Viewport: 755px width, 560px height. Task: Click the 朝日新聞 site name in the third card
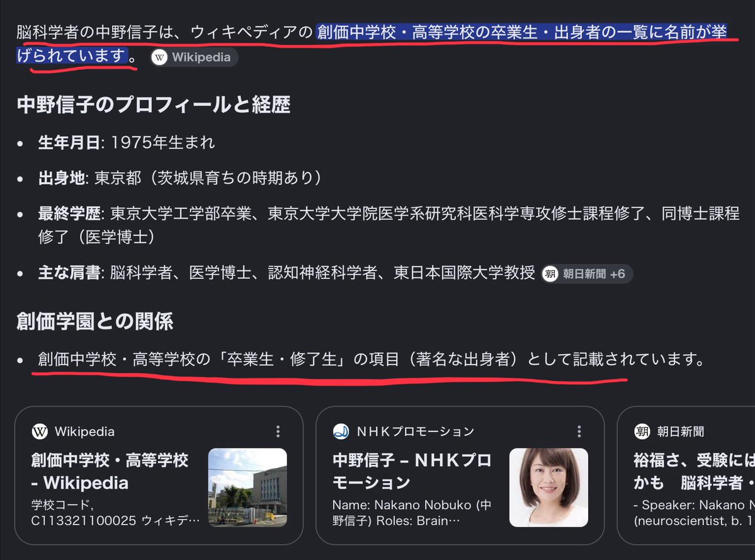pyautogui.click(x=680, y=431)
